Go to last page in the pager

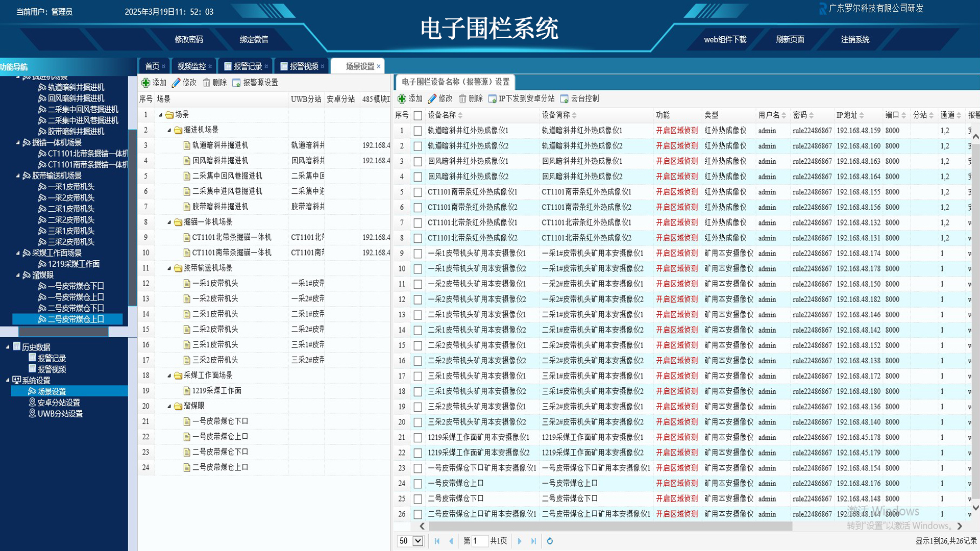(x=534, y=541)
